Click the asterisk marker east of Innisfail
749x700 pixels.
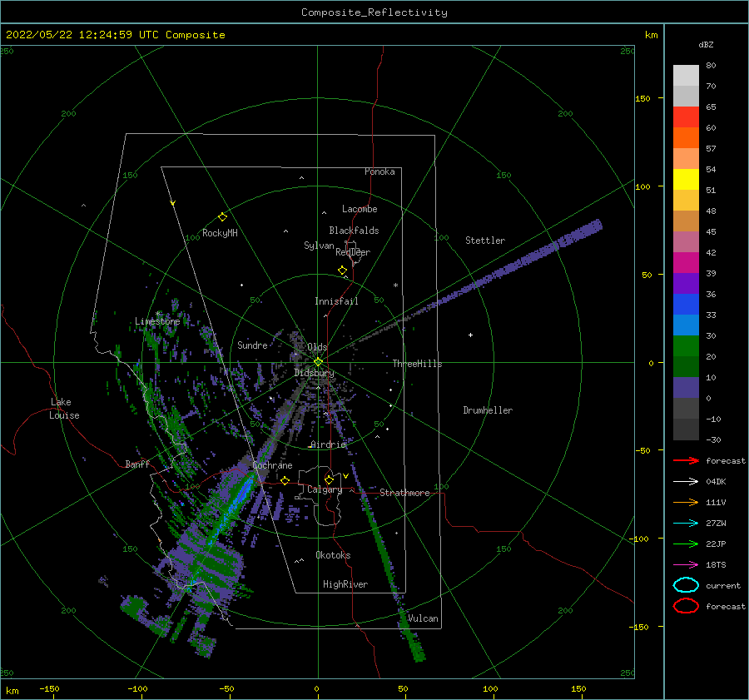pyautogui.click(x=395, y=285)
